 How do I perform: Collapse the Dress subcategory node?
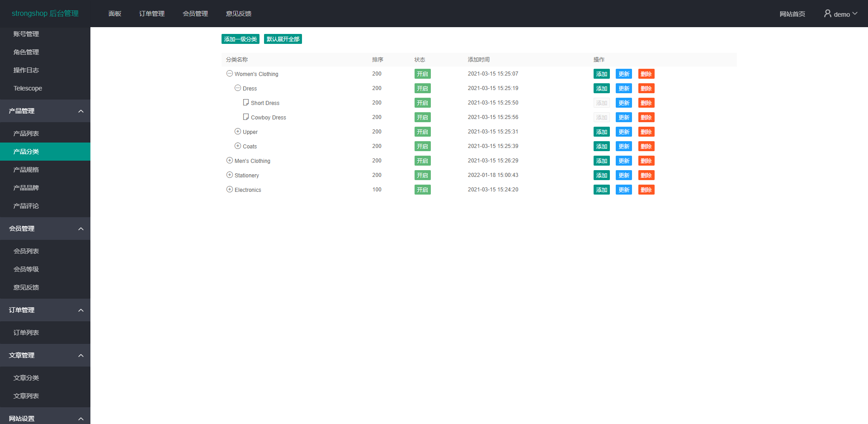pos(238,88)
